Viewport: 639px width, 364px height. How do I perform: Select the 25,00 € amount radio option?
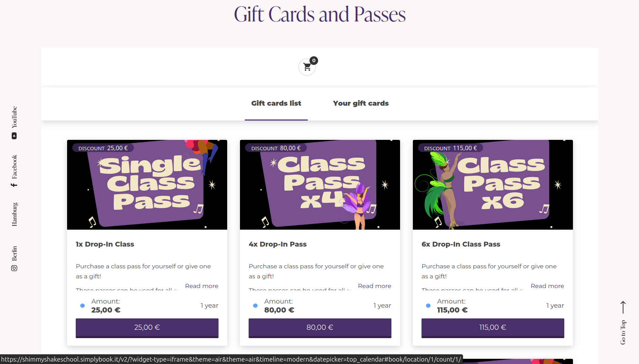point(82,306)
